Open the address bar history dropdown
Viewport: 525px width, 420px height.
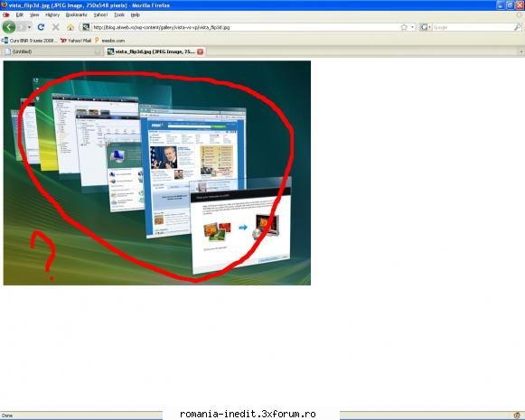click(x=412, y=27)
